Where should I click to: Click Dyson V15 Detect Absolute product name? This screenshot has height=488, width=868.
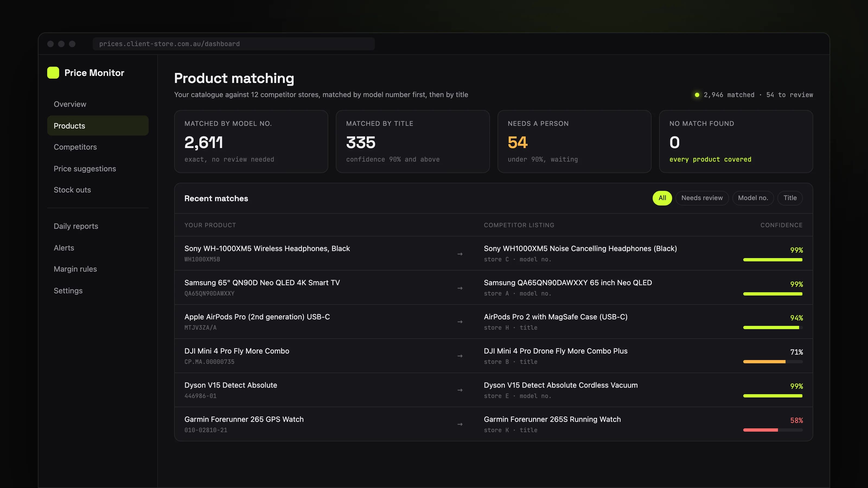231,385
